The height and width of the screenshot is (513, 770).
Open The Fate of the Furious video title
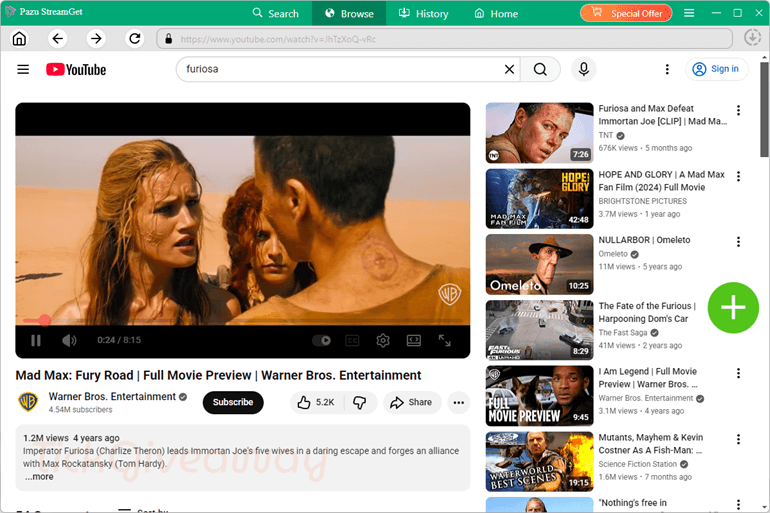(647, 312)
